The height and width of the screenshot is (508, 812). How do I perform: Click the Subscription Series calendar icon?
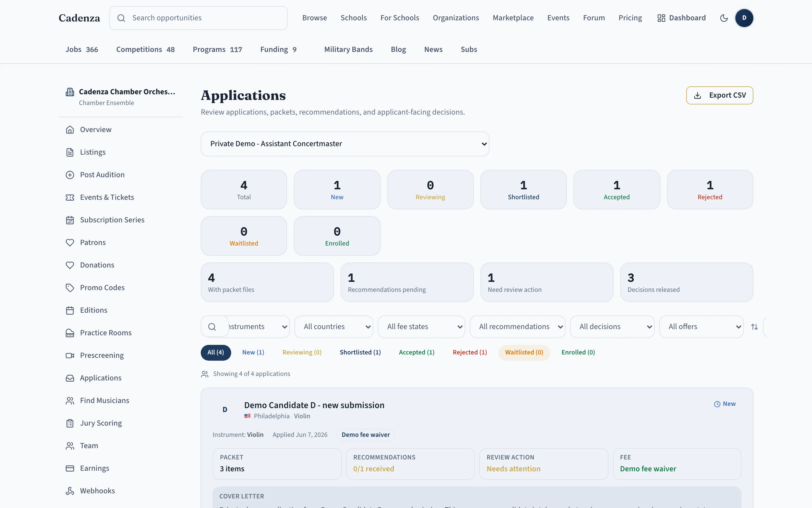(x=70, y=220)
